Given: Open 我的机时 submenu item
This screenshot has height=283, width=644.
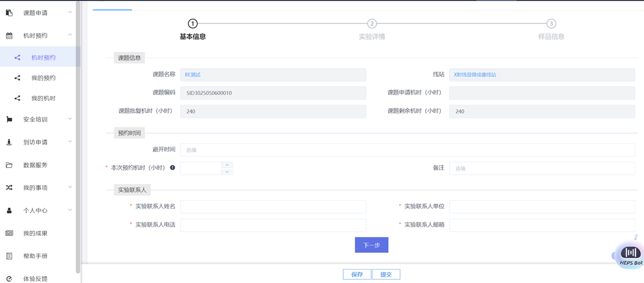Looking at the screenshot, I should pos(43,98).
